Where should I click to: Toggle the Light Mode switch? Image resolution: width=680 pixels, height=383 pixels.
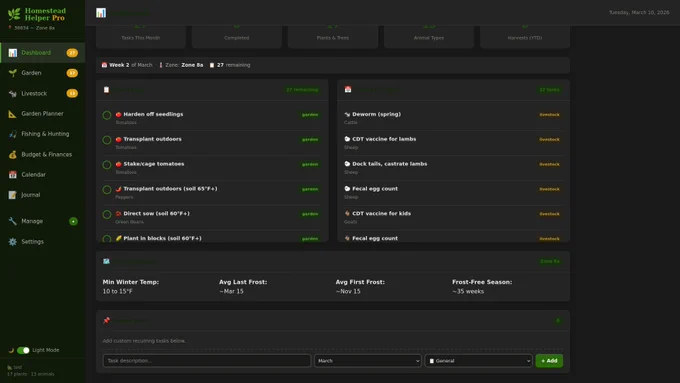click(x=23, y=350)
